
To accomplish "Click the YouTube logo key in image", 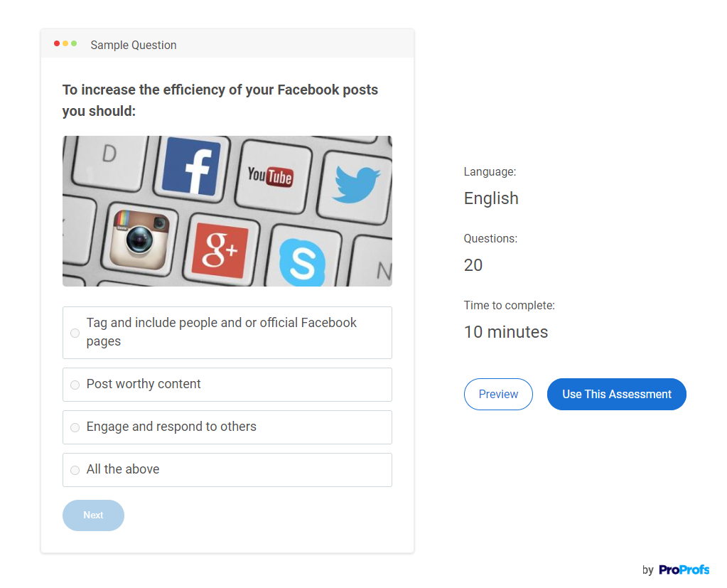I will [x=270, y=176].
